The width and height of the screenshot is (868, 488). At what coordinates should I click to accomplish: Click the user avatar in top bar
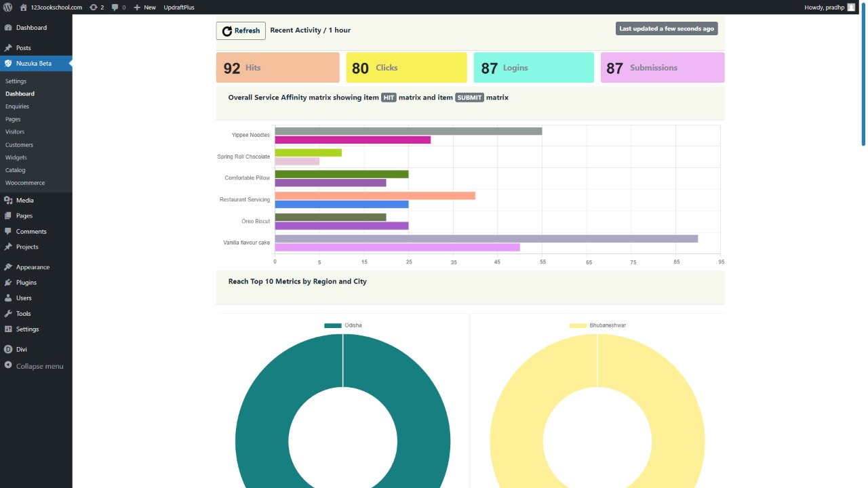(x=851, y=7)
